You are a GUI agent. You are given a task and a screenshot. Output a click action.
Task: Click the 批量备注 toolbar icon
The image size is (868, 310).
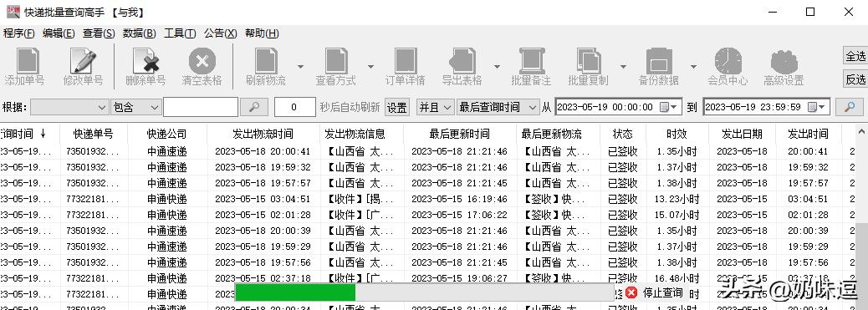tap(532, 60)
